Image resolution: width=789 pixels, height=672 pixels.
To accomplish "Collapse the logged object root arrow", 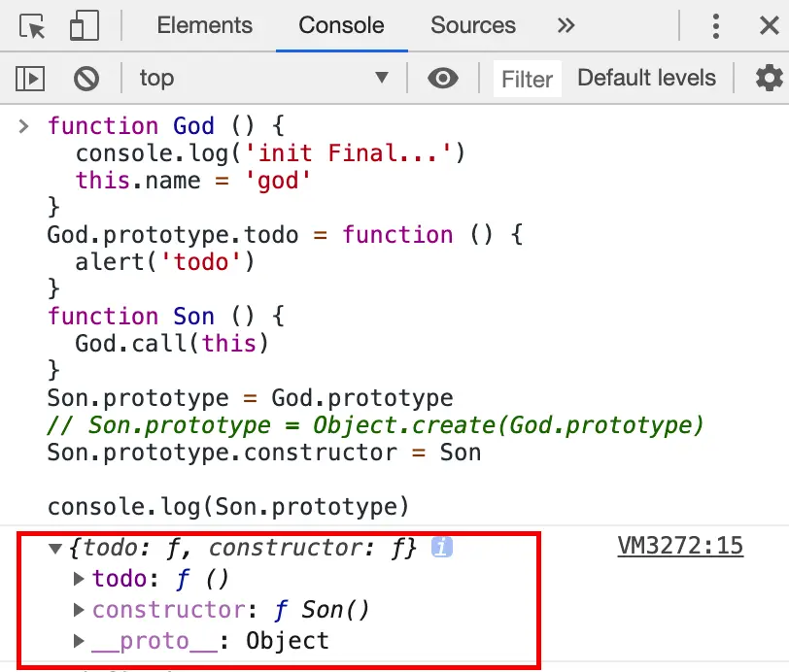I will coord(57,549).
